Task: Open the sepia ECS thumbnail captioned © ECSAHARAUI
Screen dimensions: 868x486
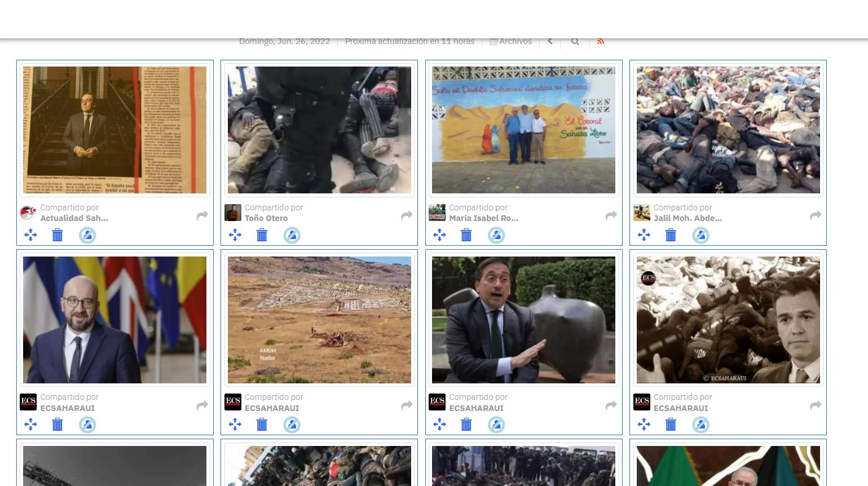Action: (728, 320)
